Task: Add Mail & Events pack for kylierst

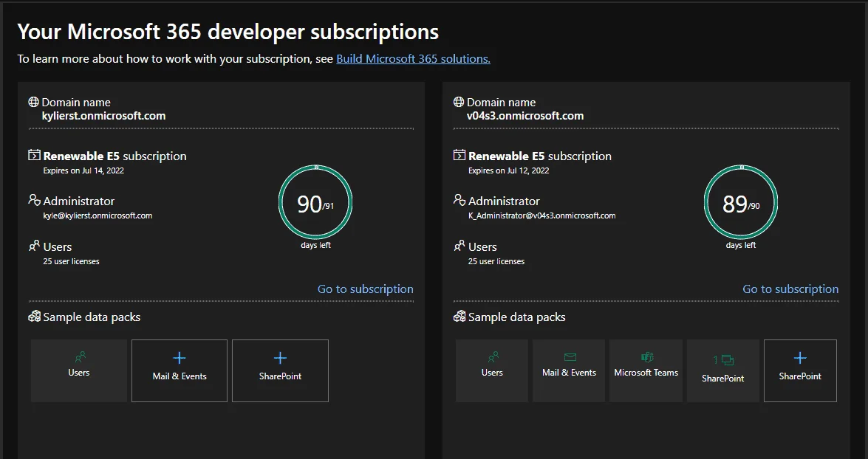Action: point(180,370)
